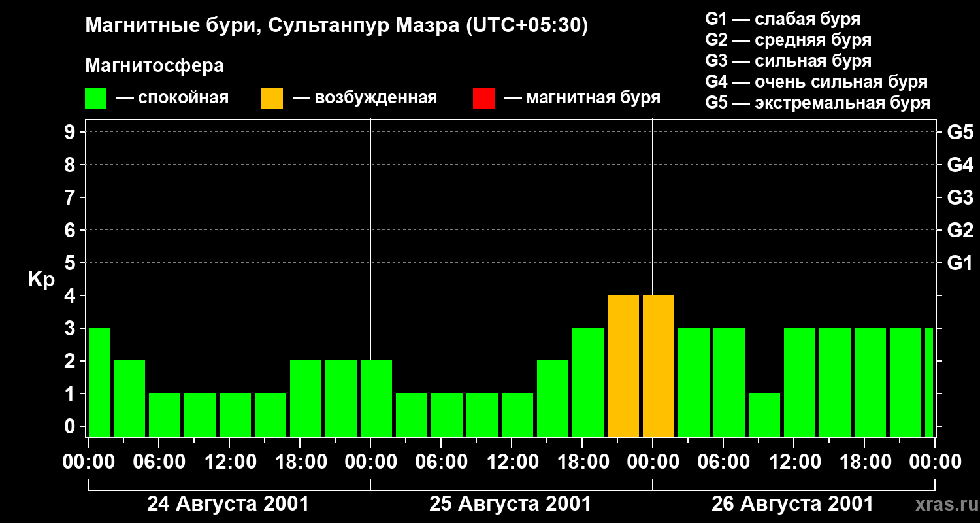Select the '24 Августа 2001' date label
The height and width of the screenshot is (523, 980).
pos(228,504)
